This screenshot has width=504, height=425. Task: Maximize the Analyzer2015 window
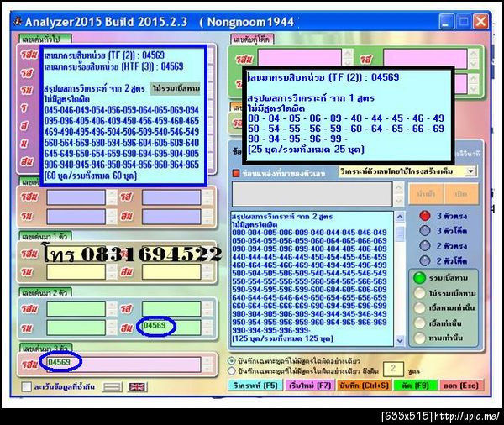click(464, 22)
